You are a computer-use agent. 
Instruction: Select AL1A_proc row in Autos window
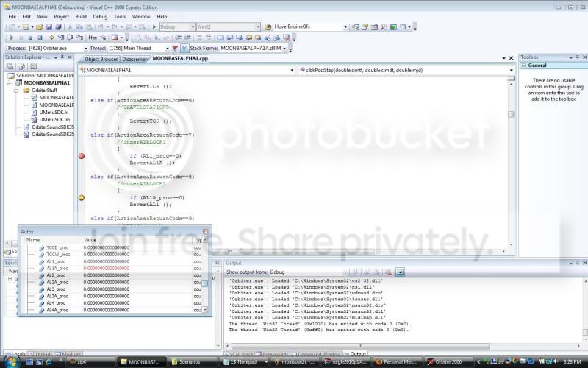pos(112,269)
